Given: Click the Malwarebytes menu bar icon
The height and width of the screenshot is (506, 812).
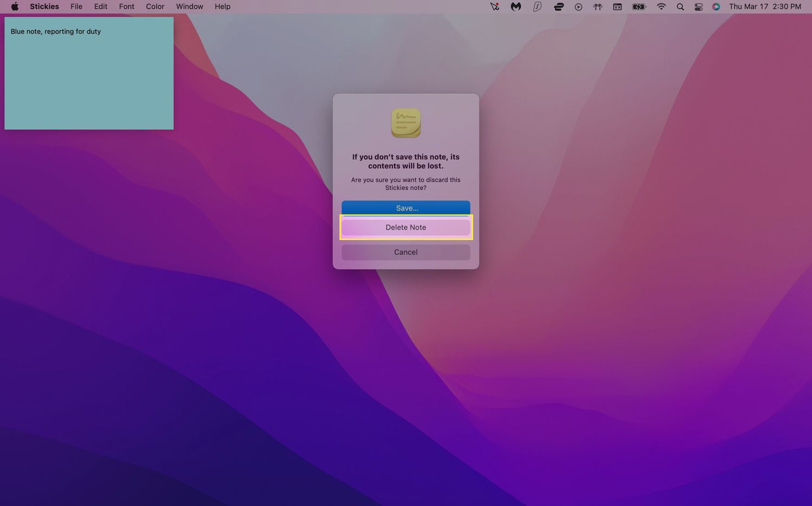Looking at the screenshot, I should (515, 6).
